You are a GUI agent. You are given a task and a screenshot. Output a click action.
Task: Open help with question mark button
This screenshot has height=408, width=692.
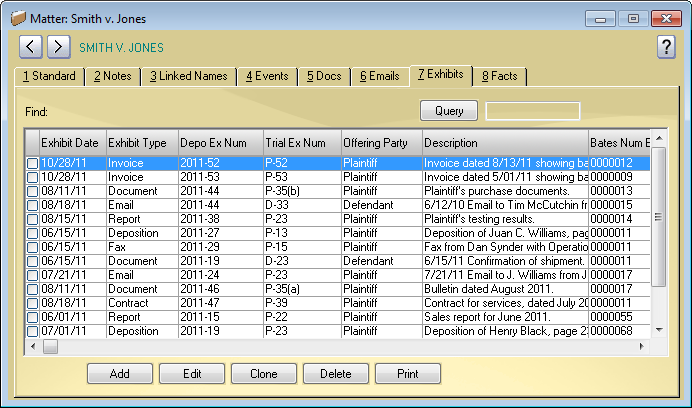point(666,46)
